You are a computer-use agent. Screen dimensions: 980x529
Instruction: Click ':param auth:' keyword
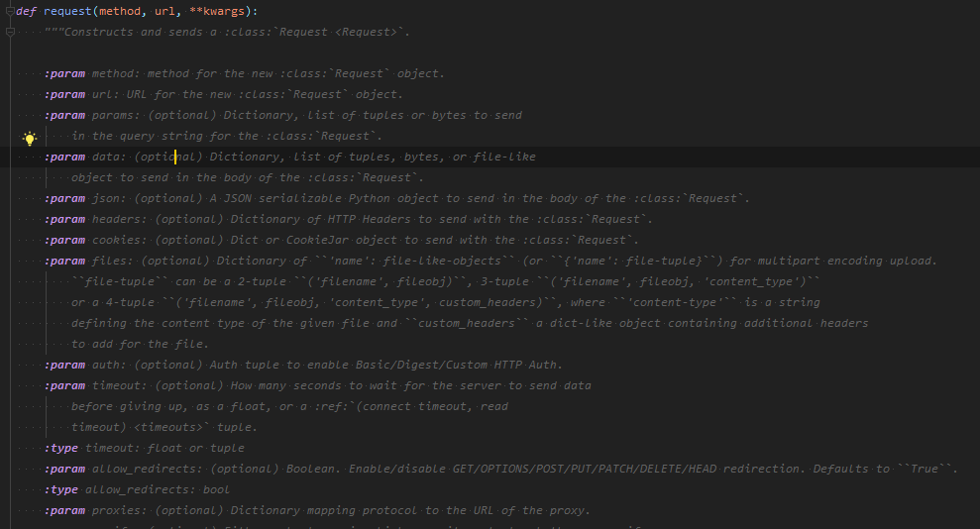(x=64, y=365)
